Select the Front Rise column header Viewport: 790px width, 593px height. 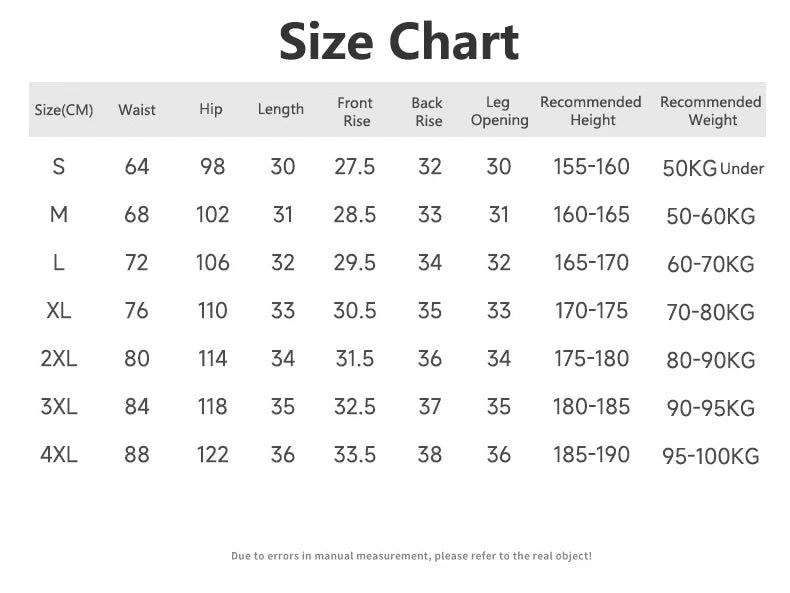(x=355, y=111)
